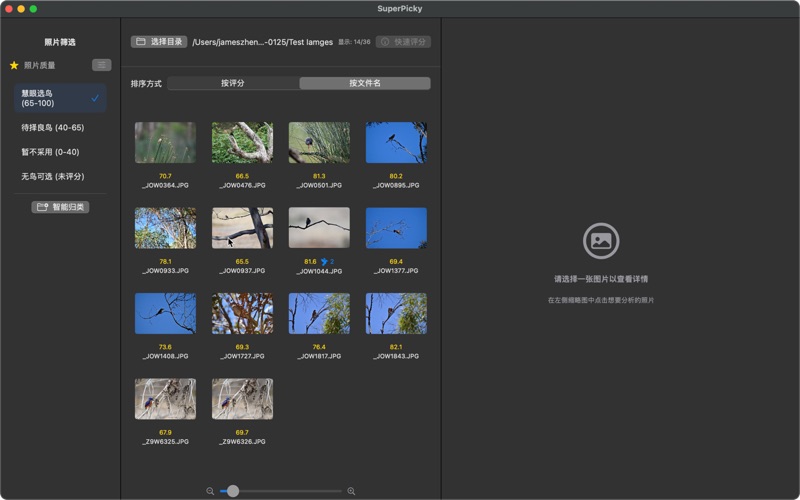The height and width of the screenshot is (500, 800).
Task: Click the list icon beside 照片质量
Action: [x=101, y=65]
